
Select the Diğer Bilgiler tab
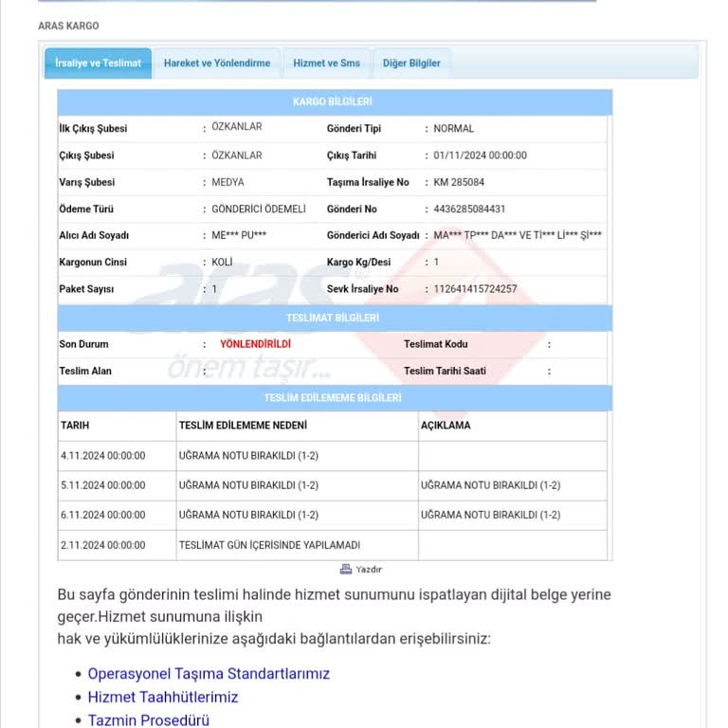point(411,64)
